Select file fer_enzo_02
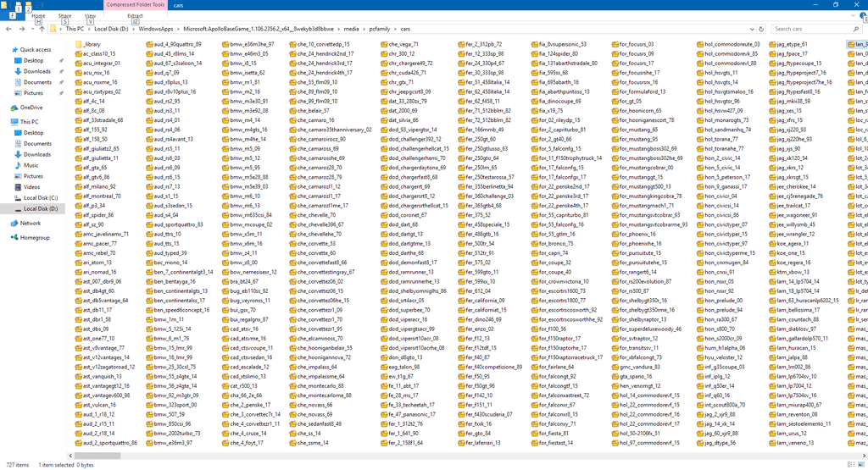Image resolution: width=868 pixels, height=470 pixels. (476, 329)
